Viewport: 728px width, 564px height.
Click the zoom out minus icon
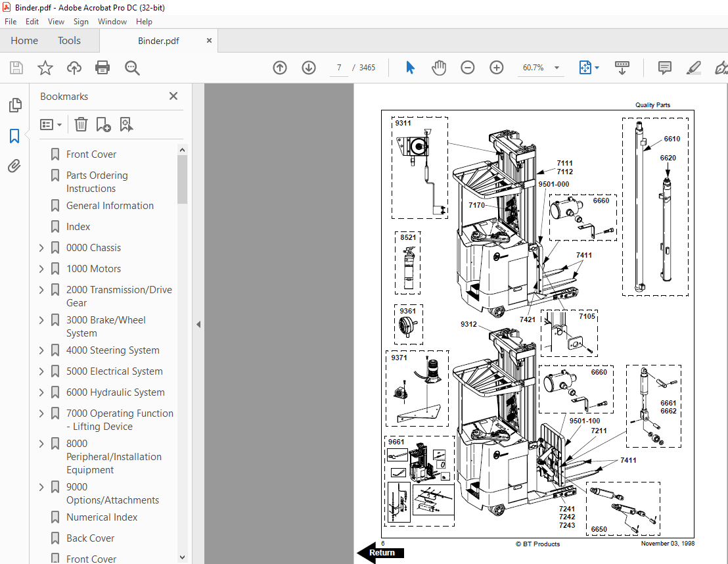click(468, 68)
